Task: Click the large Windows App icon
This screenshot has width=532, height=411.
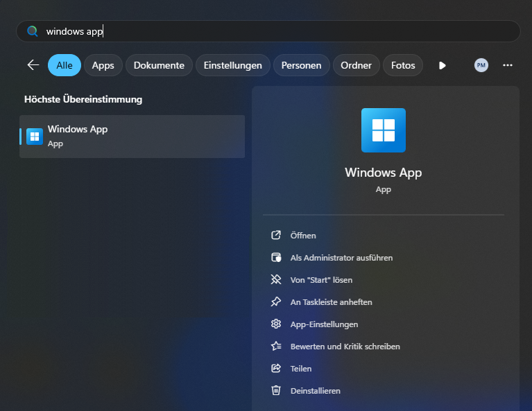Action: [x=383, y=130]
